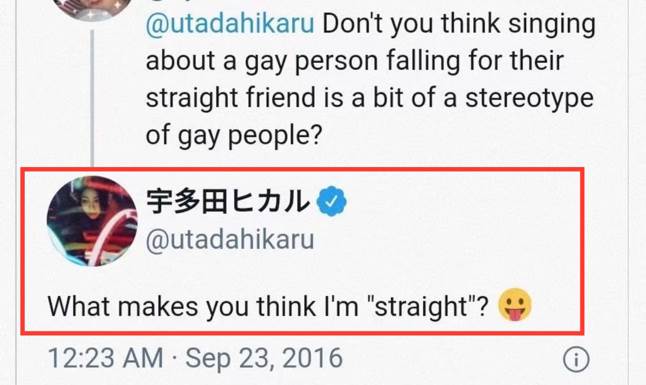Click the words "for their" in the reply
Screen dimensions: 646x385
(515, 61)
